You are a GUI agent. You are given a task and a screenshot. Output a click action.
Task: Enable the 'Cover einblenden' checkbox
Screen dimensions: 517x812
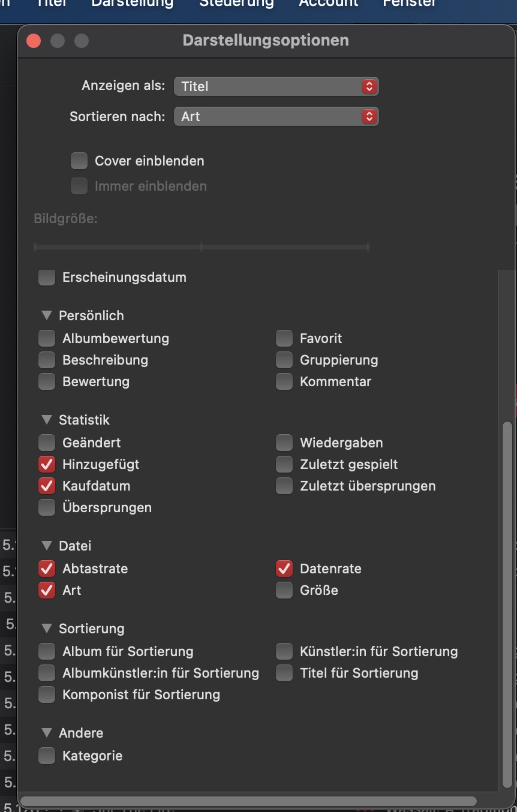(79, 161)
